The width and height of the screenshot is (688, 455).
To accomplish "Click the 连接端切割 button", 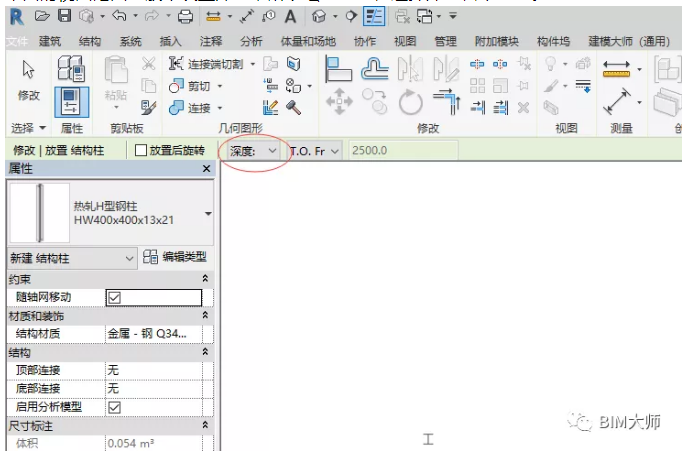I will pos(206,64).
